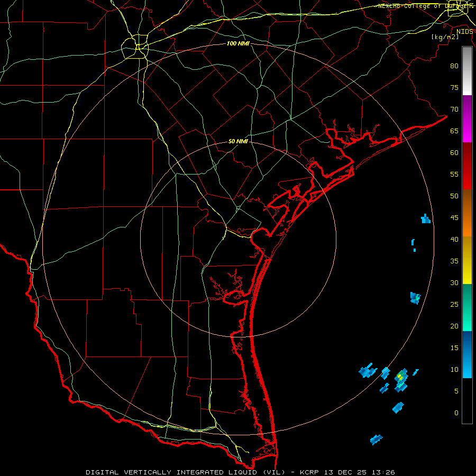Click the gray-white segment of the color bar
This screenshot has width=476, height=476.
coord(467,71)
